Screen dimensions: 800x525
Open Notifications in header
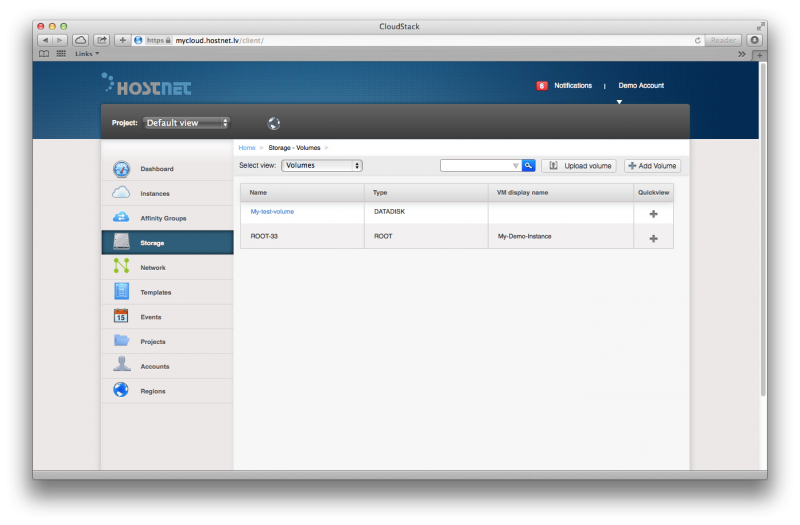[x=573, y=85]
